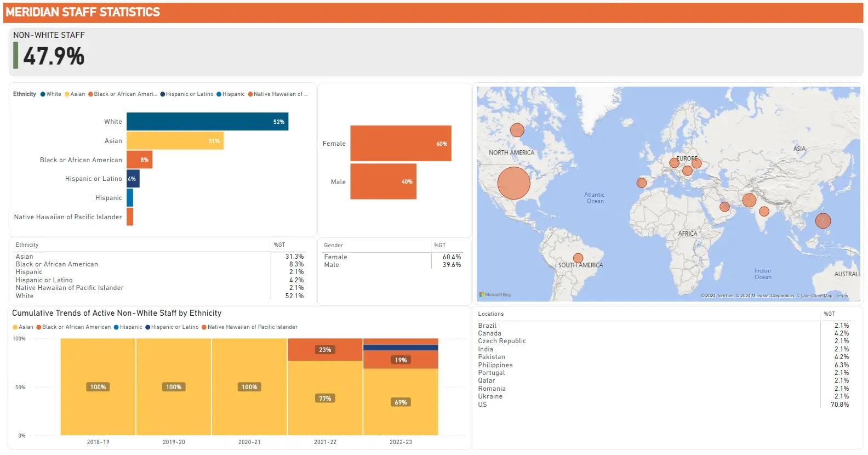Select the Male 40% bar
868x455 pixels.
tap(383, 181)
